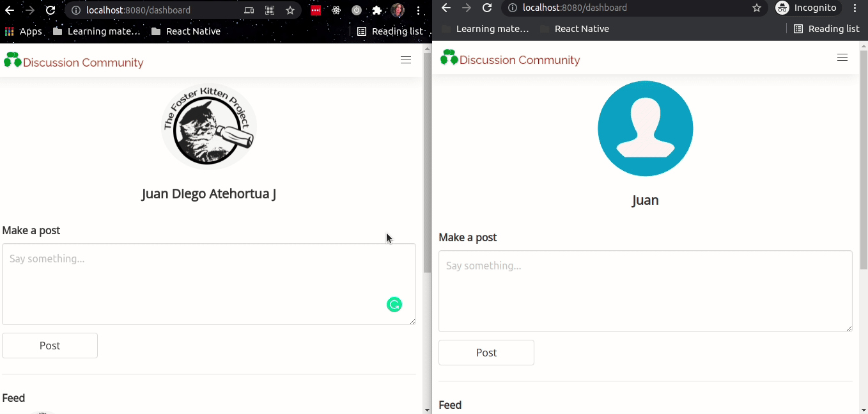
Task: Open Reading list in the Incognito window
Action: pyautogui.click(x=826, y=29)
